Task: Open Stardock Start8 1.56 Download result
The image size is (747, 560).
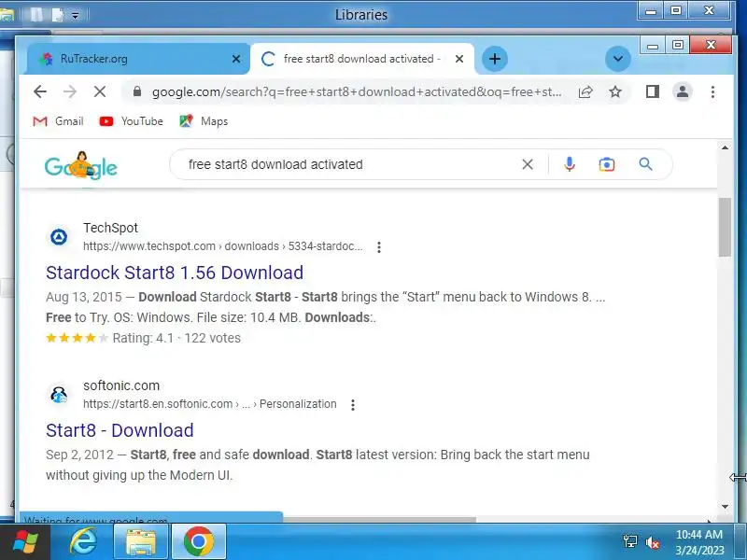Action: (x=175, y=273)
